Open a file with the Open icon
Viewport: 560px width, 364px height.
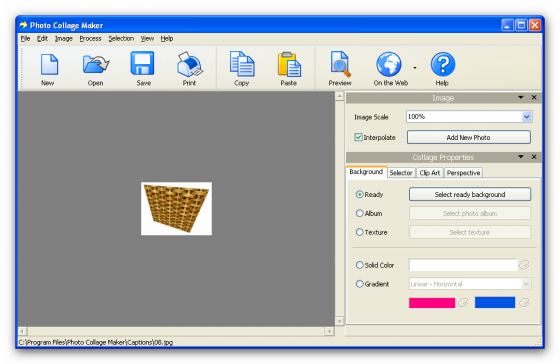point(96,65)
